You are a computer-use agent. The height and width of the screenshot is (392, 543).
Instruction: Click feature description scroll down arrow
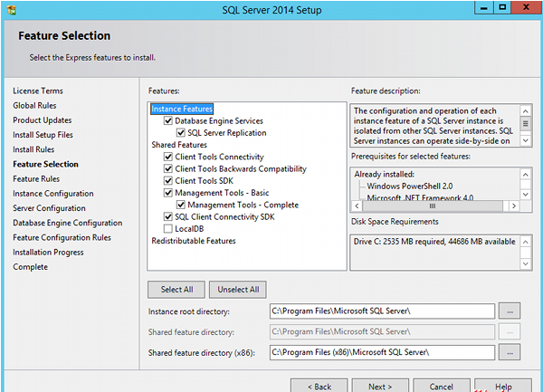(x=525, y=140)
